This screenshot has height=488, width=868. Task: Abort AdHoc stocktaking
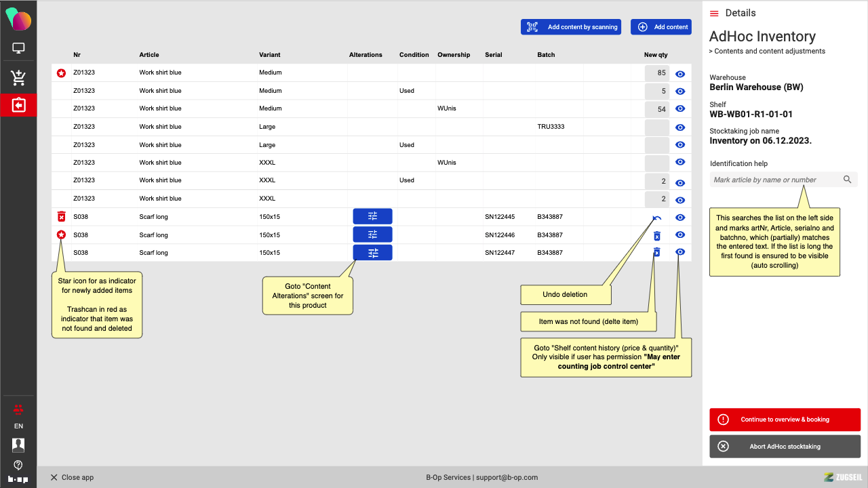(x=785, y=447)
